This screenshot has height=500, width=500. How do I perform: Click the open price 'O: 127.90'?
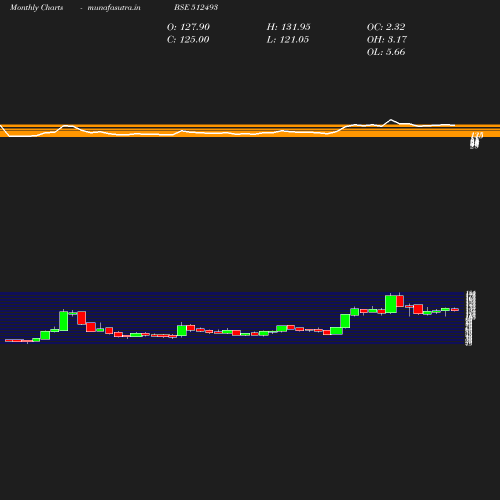pos(188,27)
